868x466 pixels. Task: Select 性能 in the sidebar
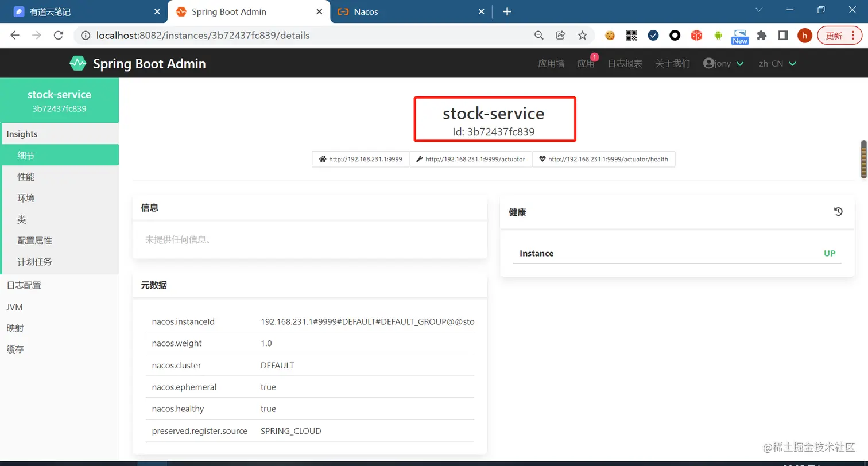[x=60, y=176]
